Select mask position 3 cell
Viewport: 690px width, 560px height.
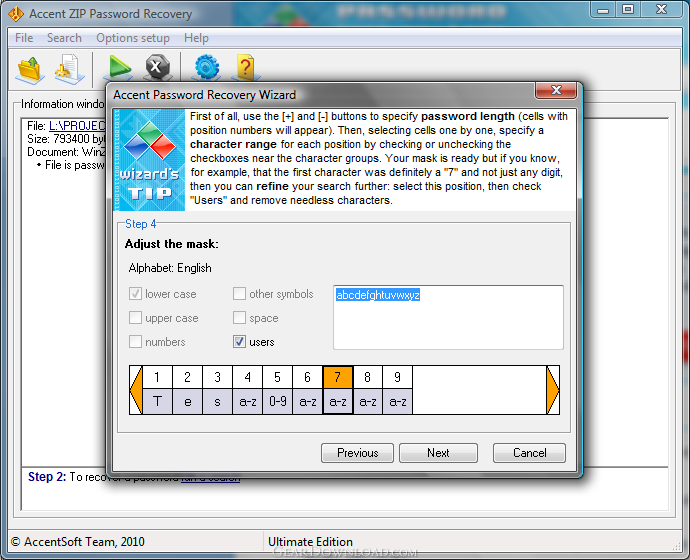217,377
